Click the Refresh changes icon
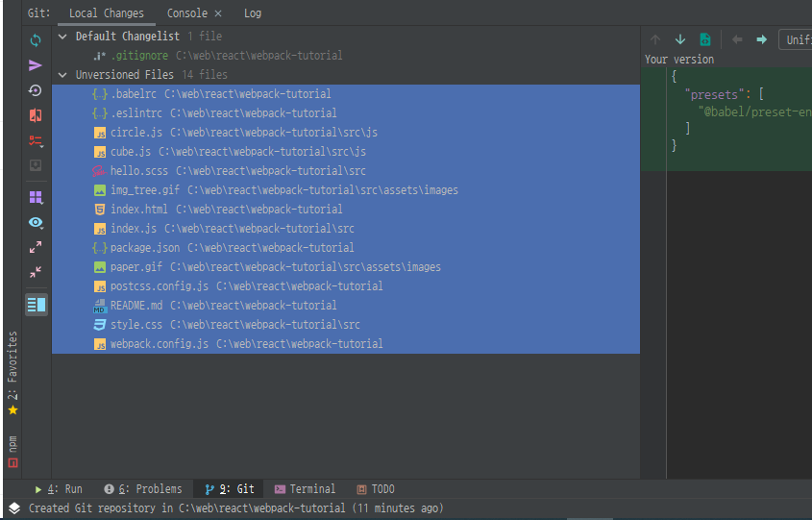The width and height of the screenshot is (812, 520). [36, 40]
